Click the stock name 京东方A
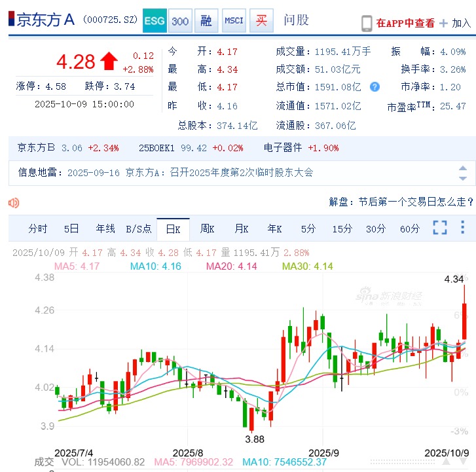Image resolution: width=476 pixels, height=472 pixels. [46, 20]
